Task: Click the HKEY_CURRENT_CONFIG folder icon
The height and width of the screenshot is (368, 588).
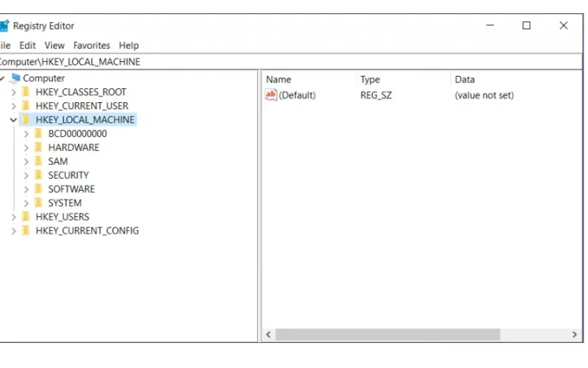Action: point(26,231)
